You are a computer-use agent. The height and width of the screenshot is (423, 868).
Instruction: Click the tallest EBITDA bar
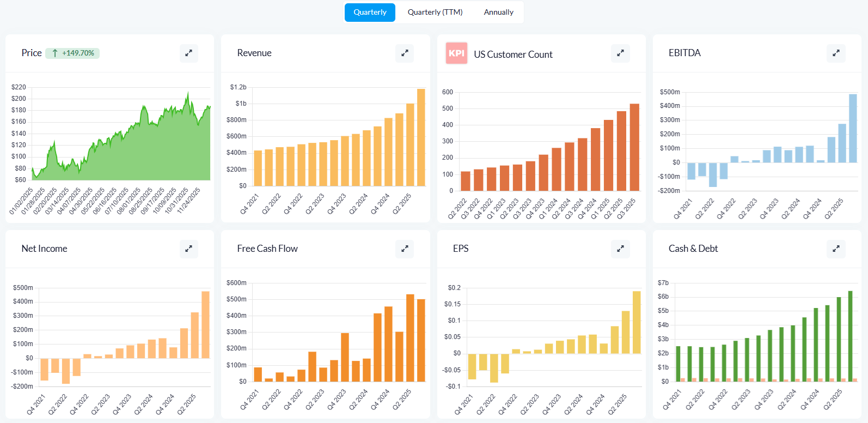click(853, 129)
